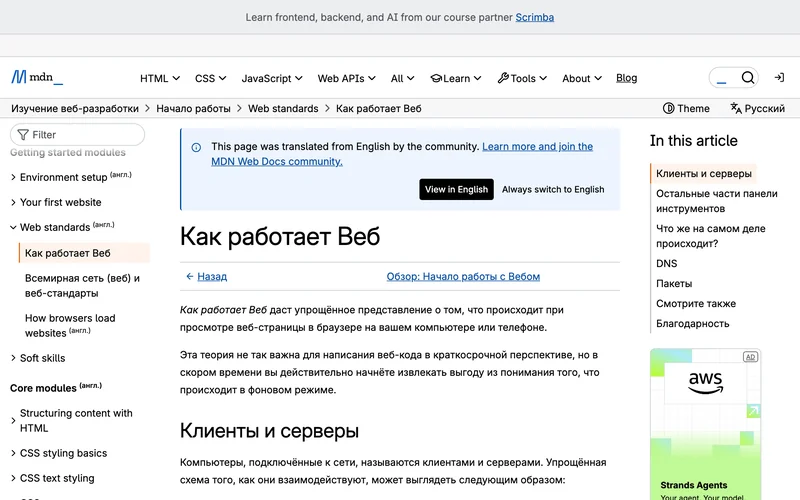Screen dimensions: 800x500
Task: Click the login arrow icon
Action: point(779,78)
